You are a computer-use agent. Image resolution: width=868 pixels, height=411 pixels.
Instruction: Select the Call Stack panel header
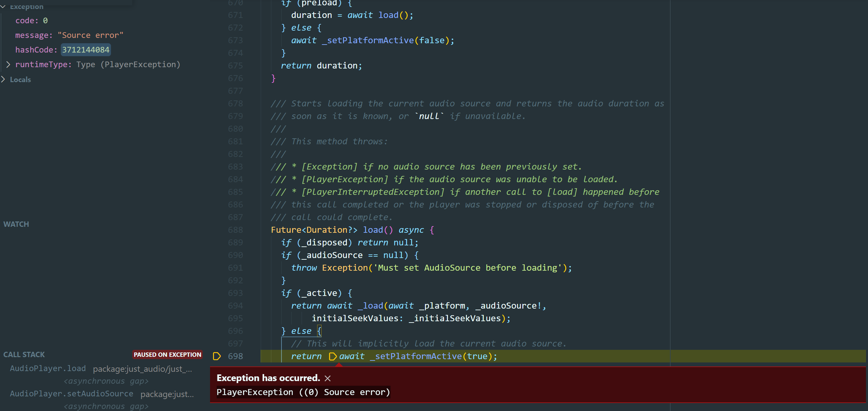click(24, 354)
